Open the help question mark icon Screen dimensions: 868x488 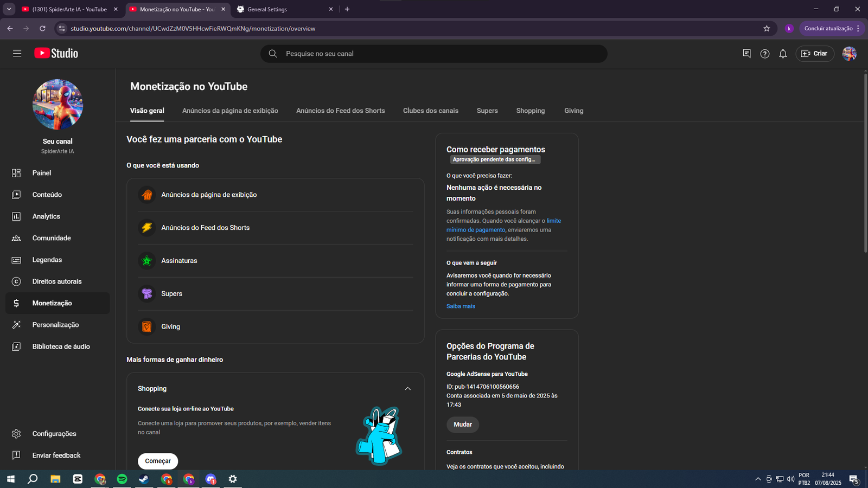(x=765, y=54)
